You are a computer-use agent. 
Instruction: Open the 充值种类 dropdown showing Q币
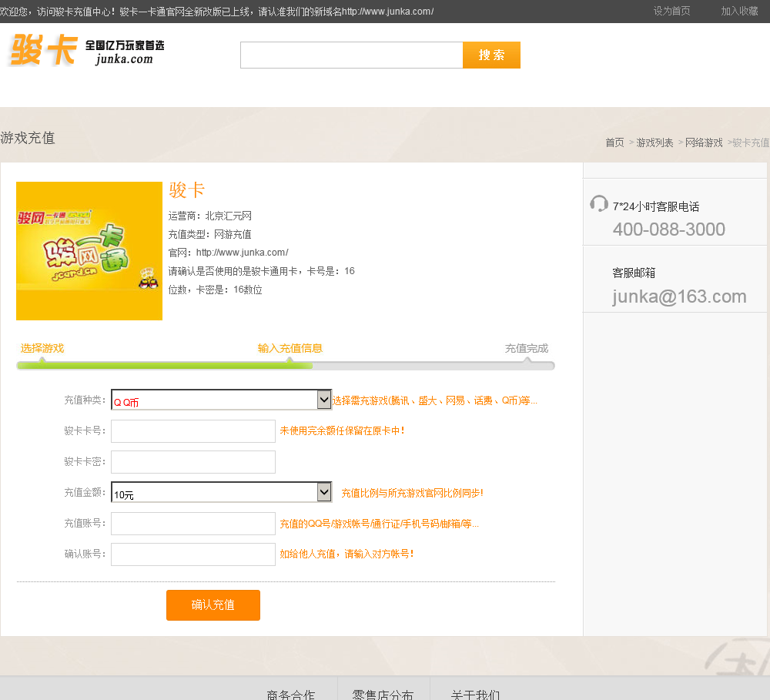[222, 400]
